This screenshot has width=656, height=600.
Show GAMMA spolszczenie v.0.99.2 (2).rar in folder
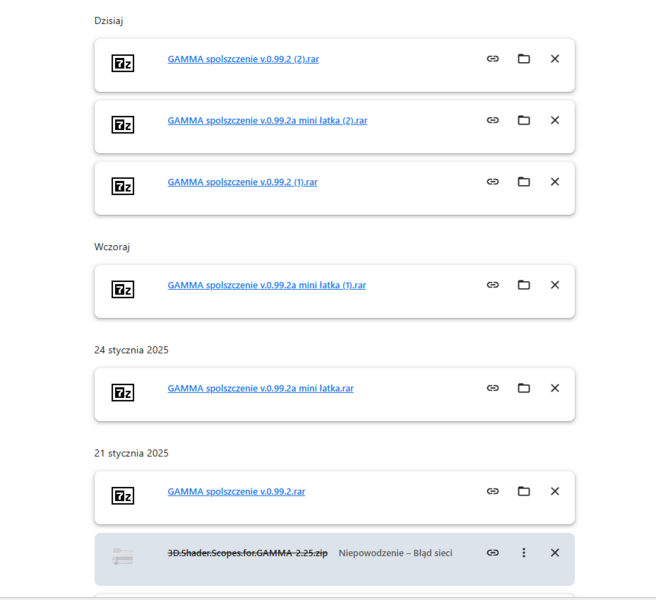point(523,59)
